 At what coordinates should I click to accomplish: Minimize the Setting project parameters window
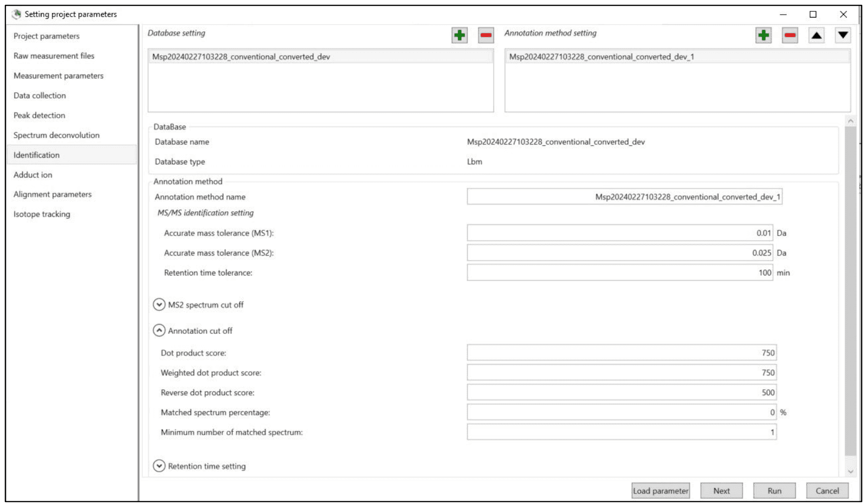click(783, 14)
